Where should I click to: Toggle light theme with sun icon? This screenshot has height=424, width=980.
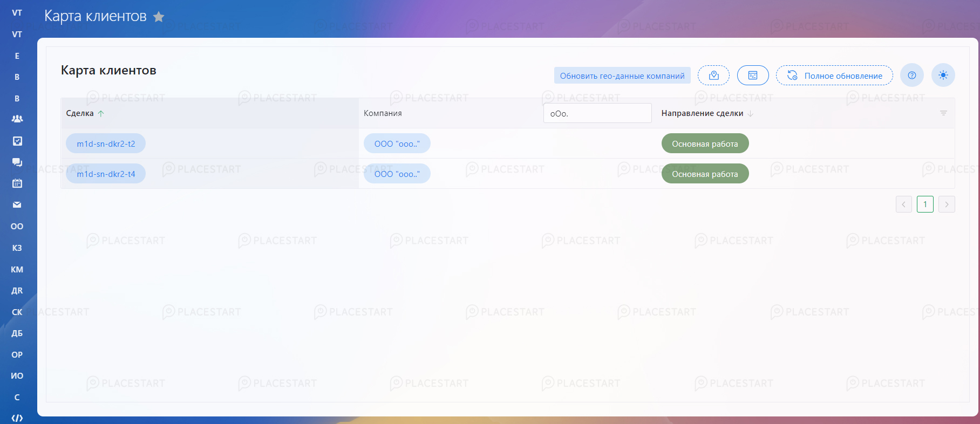[943, 76]
